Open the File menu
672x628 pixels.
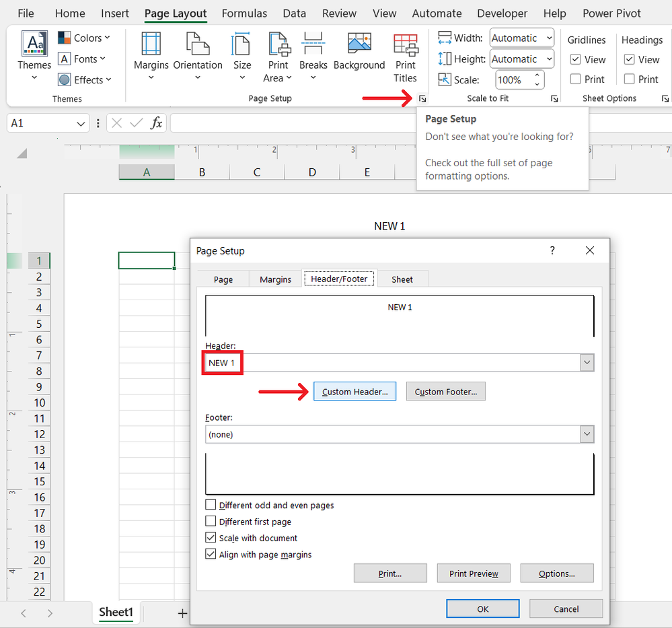click(x=26, y=13)
